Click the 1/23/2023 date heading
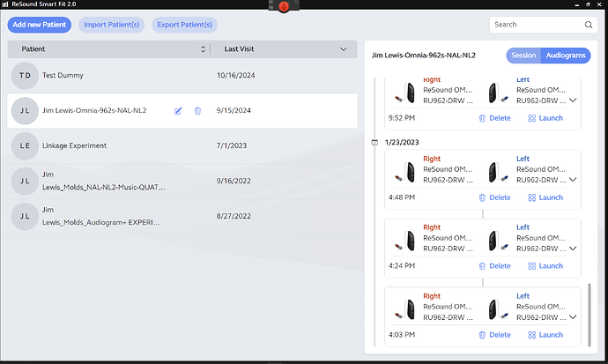Image resolution: width=608 pixels, height=364 pixels. pos(402,142)
